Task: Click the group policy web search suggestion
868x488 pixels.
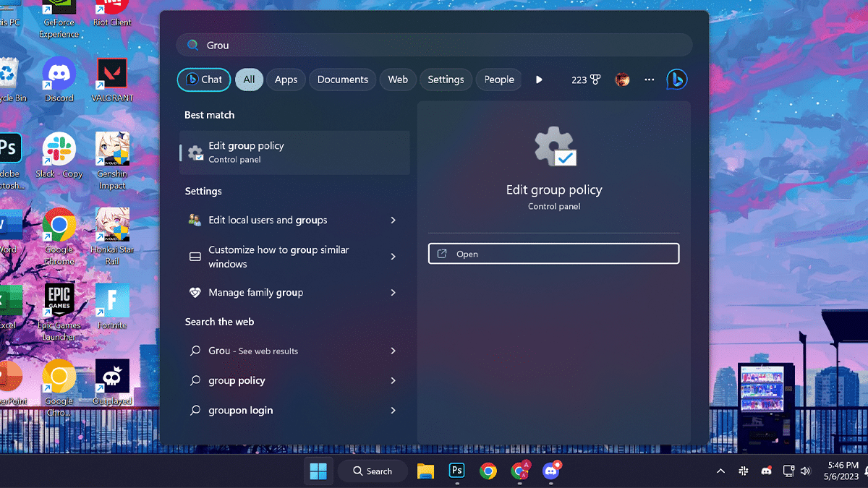Action: [294, 380]
